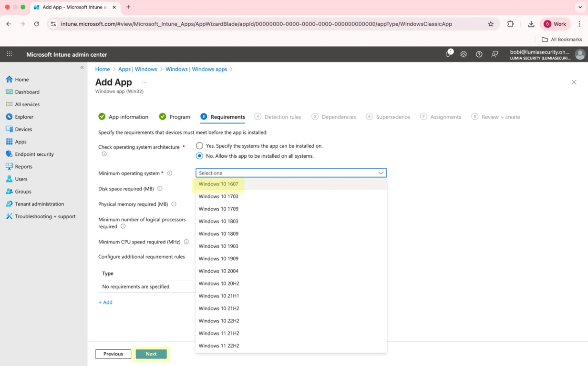Select Yes, specify the systems radio button
588x366 pixels.
tap(199, 146)
